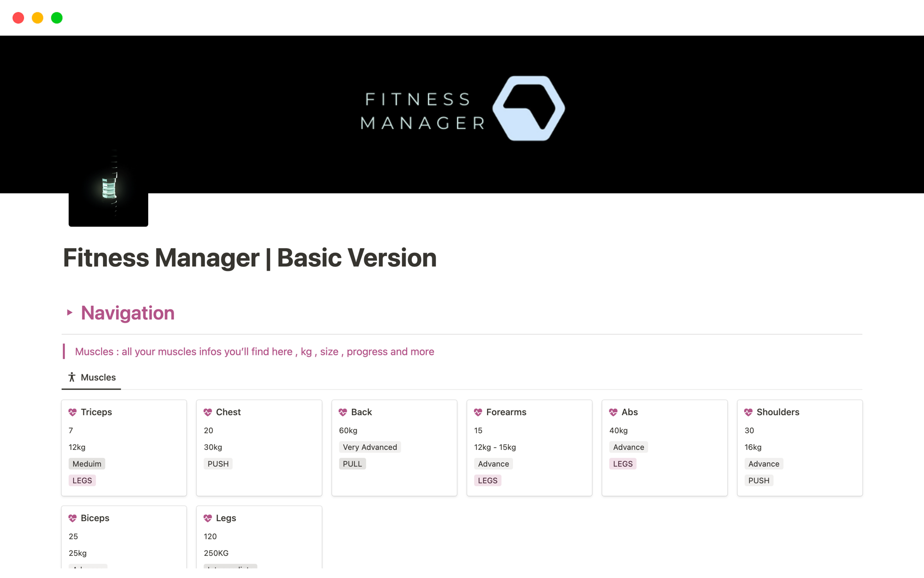Click the page title Fitness Manager heading
Viewport: 924px width, 578px height.
pyautogui.click(x=250, y=258)
